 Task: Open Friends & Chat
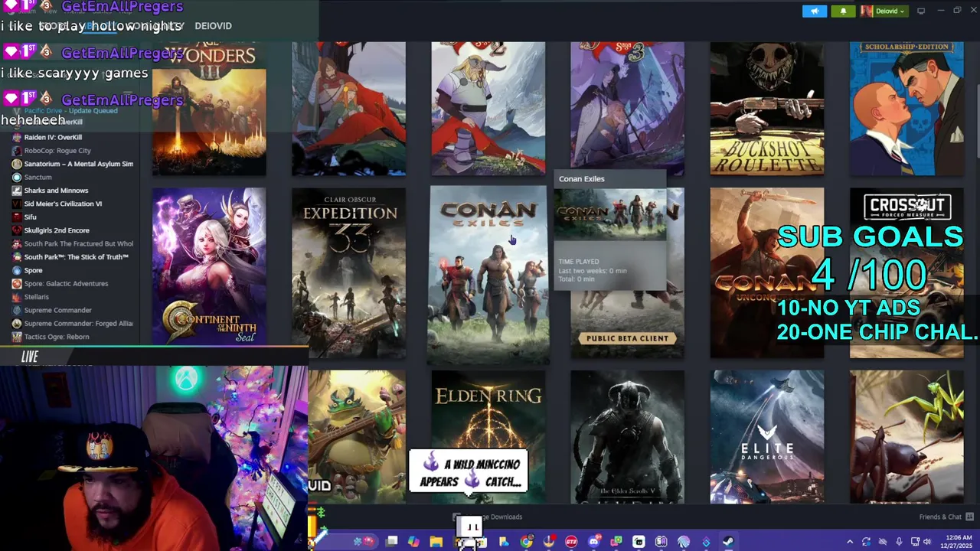tap(946, 517)
